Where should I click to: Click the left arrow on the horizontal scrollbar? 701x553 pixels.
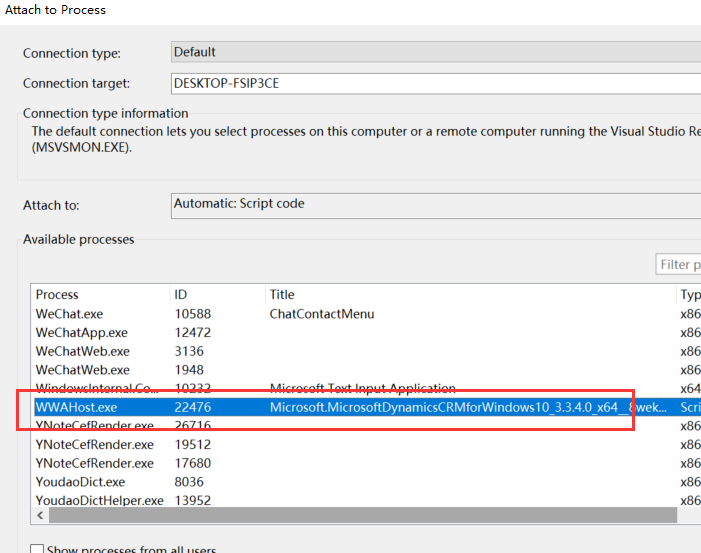click(x=40, y=516)
